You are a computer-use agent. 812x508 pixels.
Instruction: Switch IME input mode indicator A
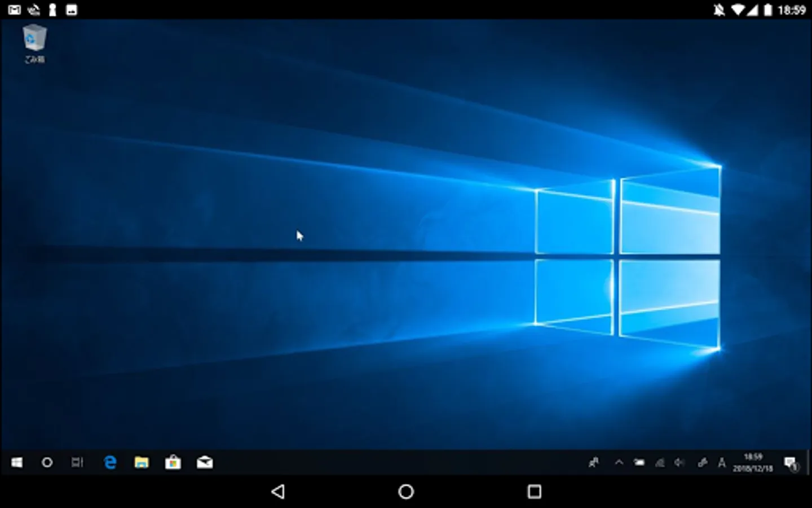pos(722,463)
